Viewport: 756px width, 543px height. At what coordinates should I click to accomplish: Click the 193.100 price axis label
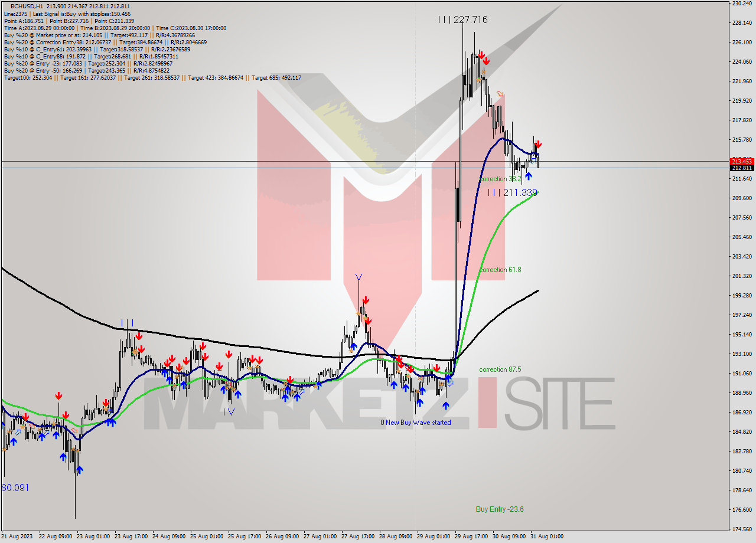pos(741,354)
